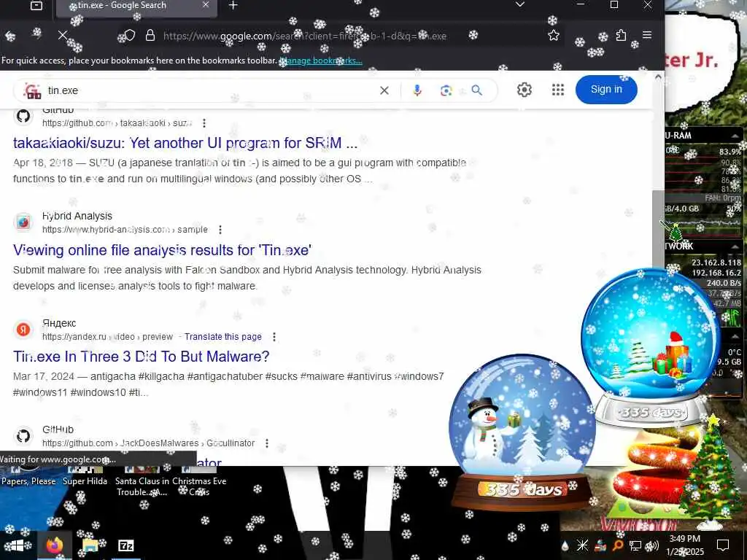Image resolution: width=747 pixels, height=560 pixels.
Task: Click the water drop tray icon
Action: (x=565, y=545)
